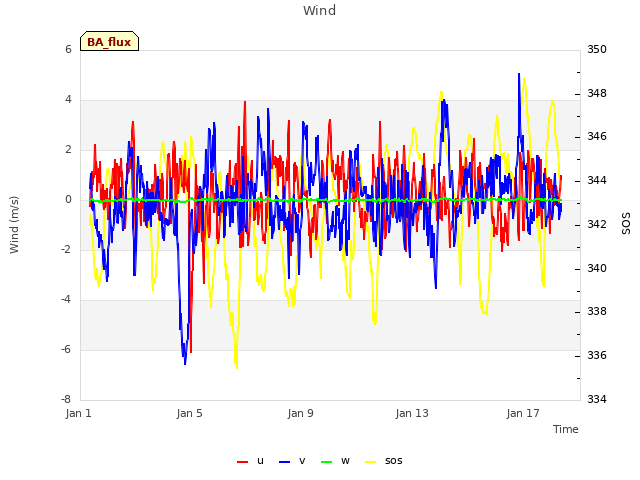This screenshot has width=640, height=480.
Task: Click the right axis value '344'
Action: click(x=597, y=180)
